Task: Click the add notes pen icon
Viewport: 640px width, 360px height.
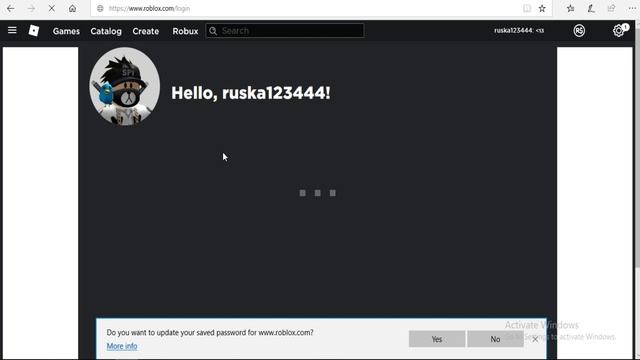Action: [591, 8]
